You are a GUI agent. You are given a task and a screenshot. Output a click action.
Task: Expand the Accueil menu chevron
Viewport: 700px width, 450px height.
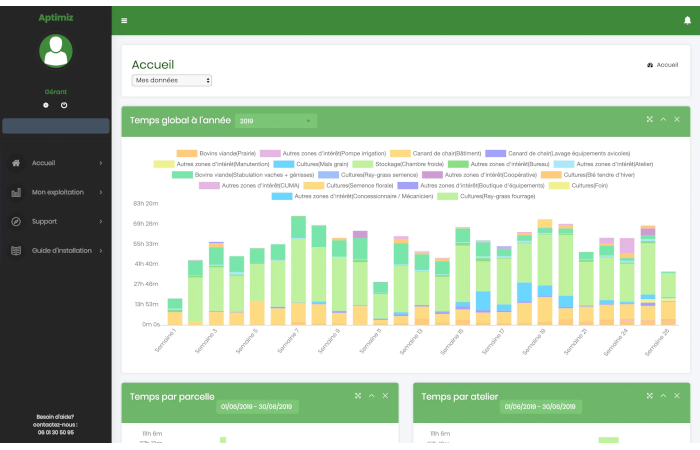point(101,163)
